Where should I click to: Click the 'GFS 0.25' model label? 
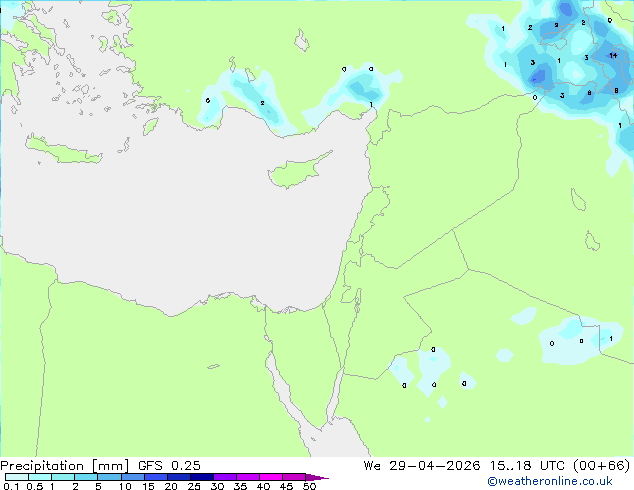click(169, 466)
